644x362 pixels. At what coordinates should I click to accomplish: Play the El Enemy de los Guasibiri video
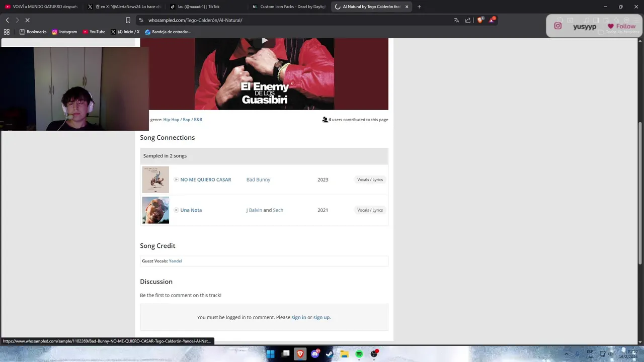coord(265,41)
